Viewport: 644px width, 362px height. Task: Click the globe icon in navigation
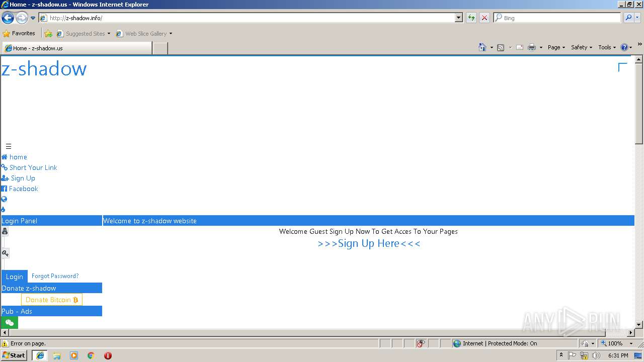tap(4, 199)
